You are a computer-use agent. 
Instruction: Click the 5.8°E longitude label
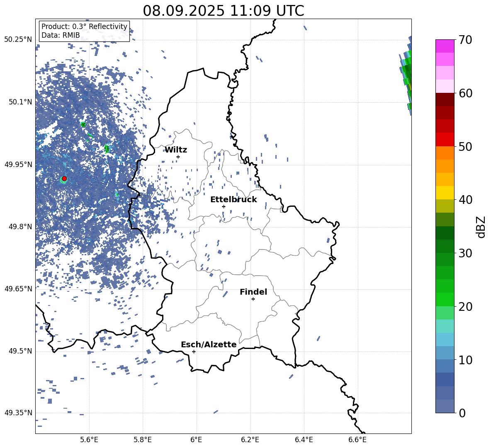click(143, 440)
